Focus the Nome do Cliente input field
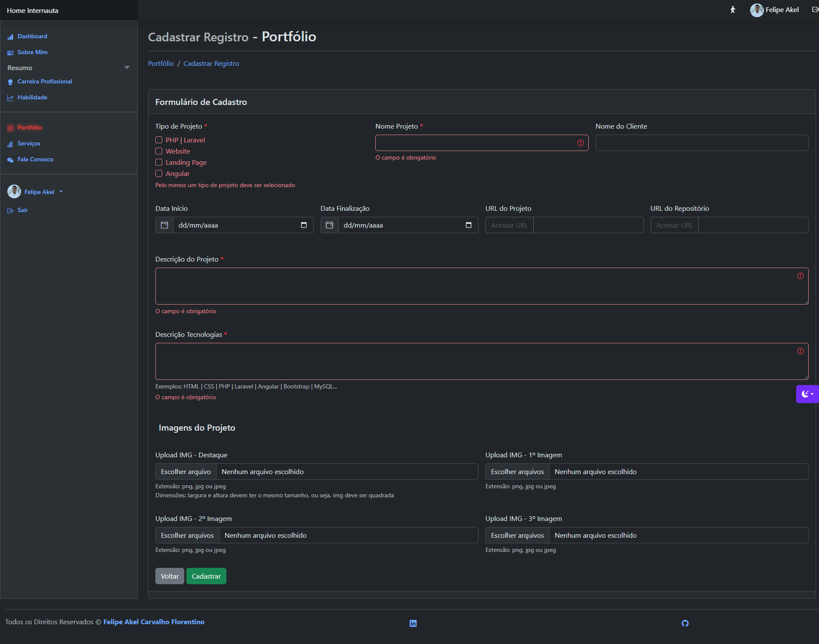819x644 pixels. tap(702, 143)
